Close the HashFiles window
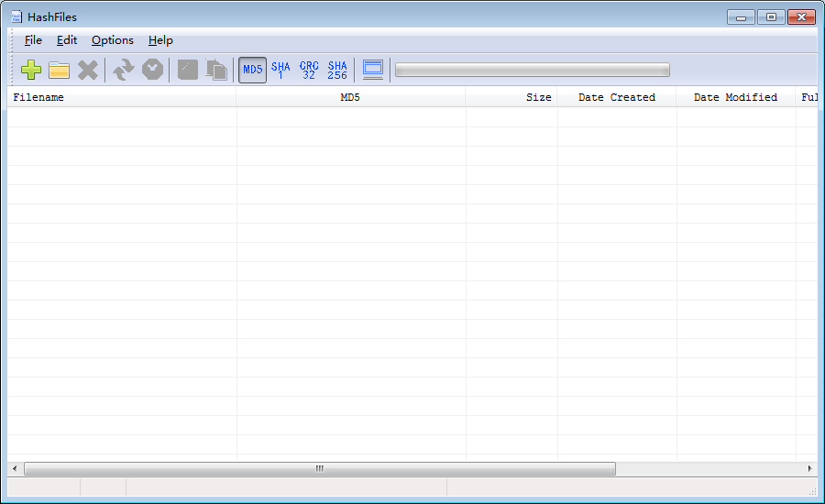Image resolution: width=825 pixels, height=504 pixels. (x=801, y=17)
